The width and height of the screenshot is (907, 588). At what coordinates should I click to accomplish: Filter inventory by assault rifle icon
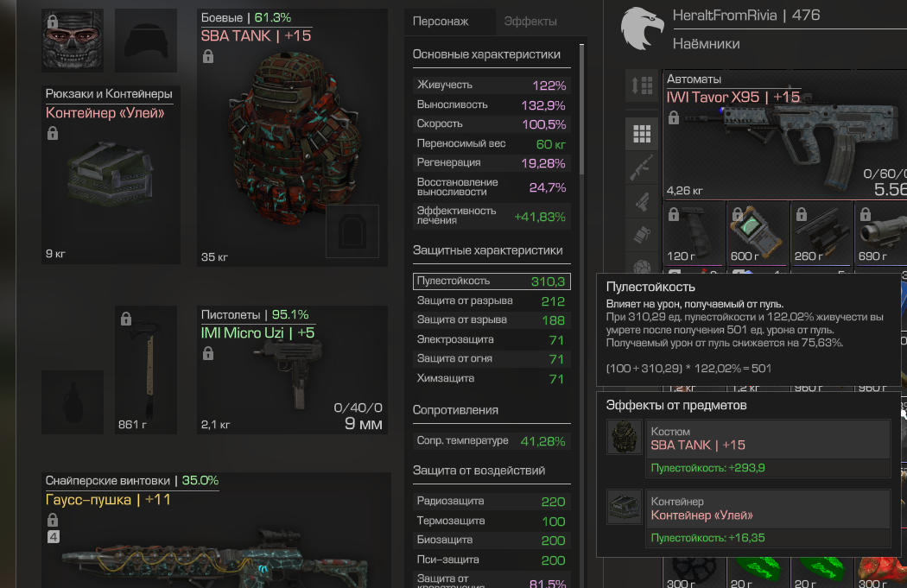click(x=642, y=168)
